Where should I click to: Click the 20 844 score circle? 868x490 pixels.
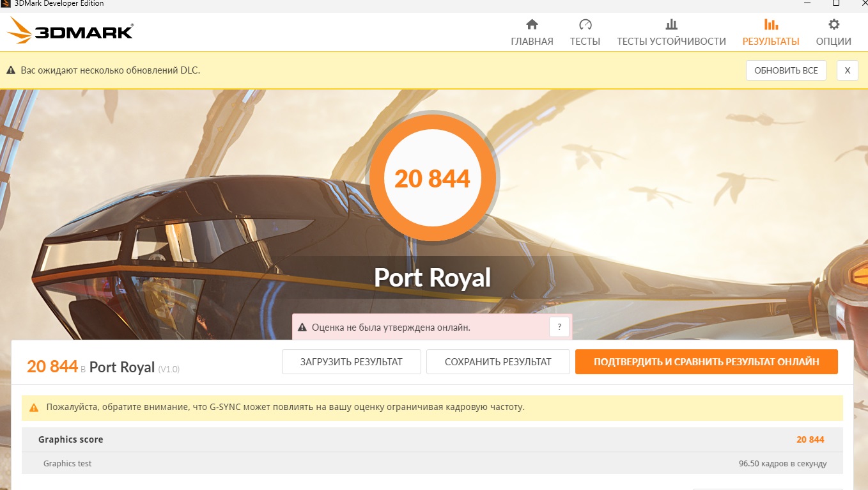[x=433, y=178]
